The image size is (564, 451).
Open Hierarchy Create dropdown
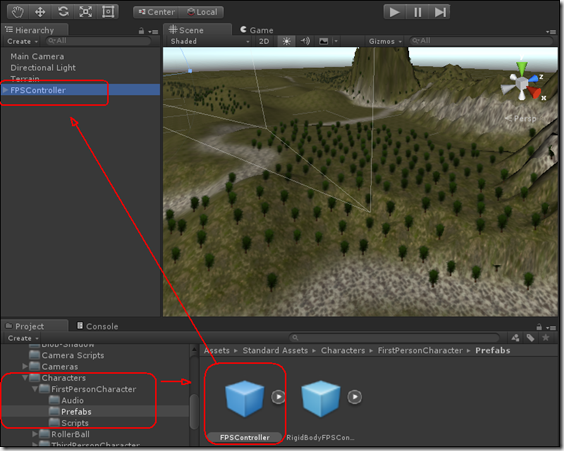22,41
